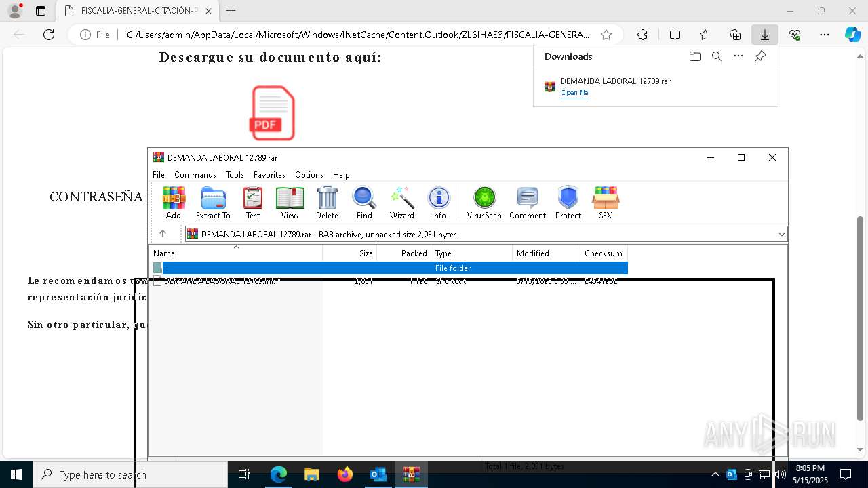Open the Commands menu
The width and height of the screenshot is (868, 488).
(x=195, y=174)
